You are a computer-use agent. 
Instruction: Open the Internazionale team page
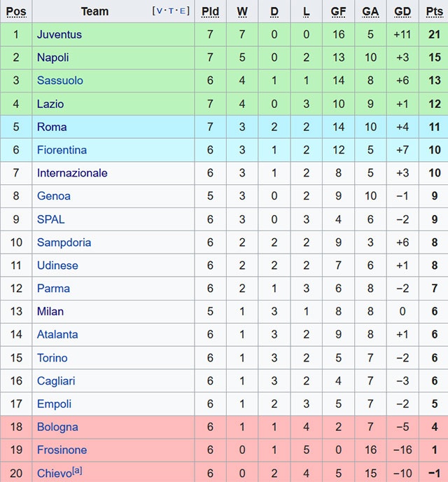[72, 173]
